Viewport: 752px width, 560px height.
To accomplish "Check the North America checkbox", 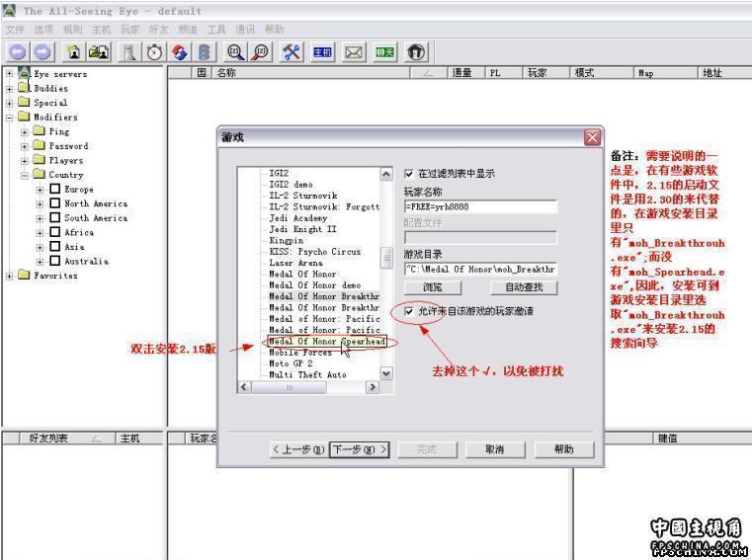I will click(55, 202).
